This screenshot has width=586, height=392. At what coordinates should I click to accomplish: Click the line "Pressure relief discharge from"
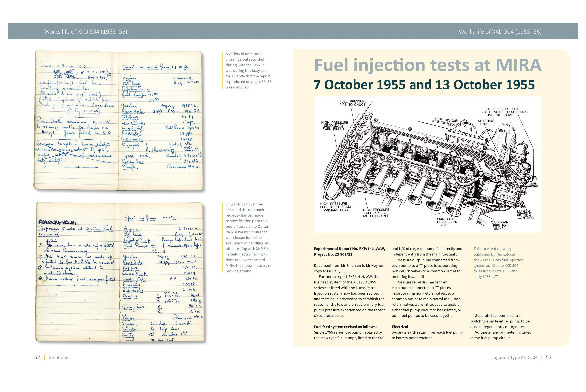coord(422,282)
